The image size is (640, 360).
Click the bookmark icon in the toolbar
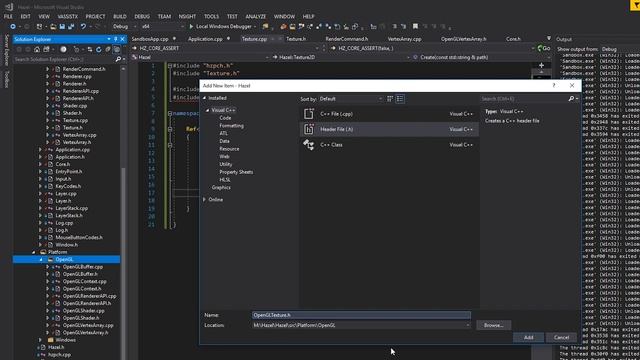[x=415, y=27]
